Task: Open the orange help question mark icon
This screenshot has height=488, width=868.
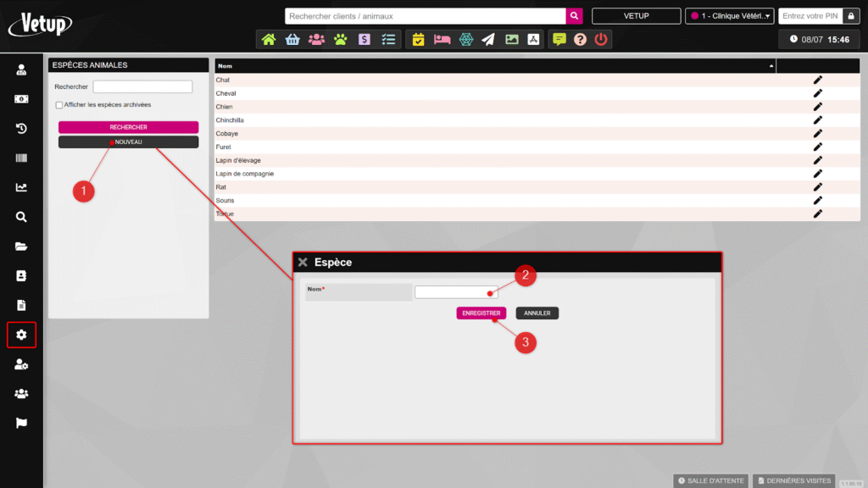Action: point(580,39)
